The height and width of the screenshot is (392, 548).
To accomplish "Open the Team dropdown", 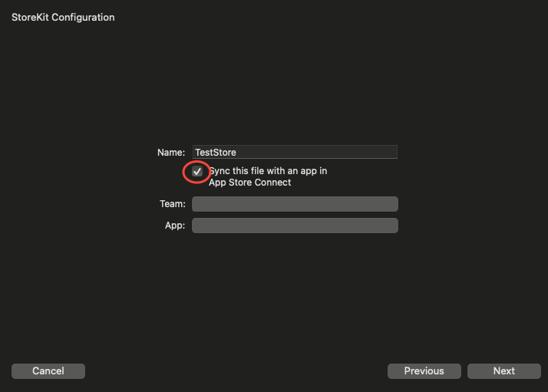I will (x=295, y=204).
